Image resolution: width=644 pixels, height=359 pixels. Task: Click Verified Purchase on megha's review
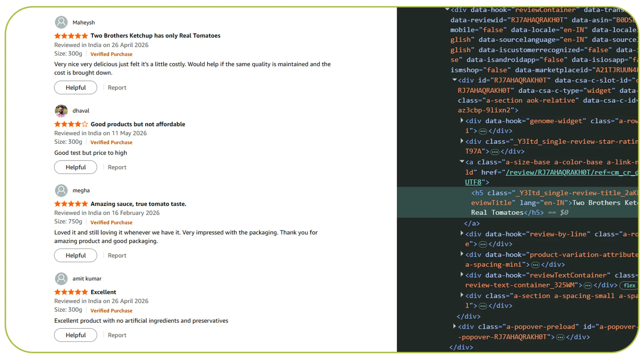[x=112, y=222]
